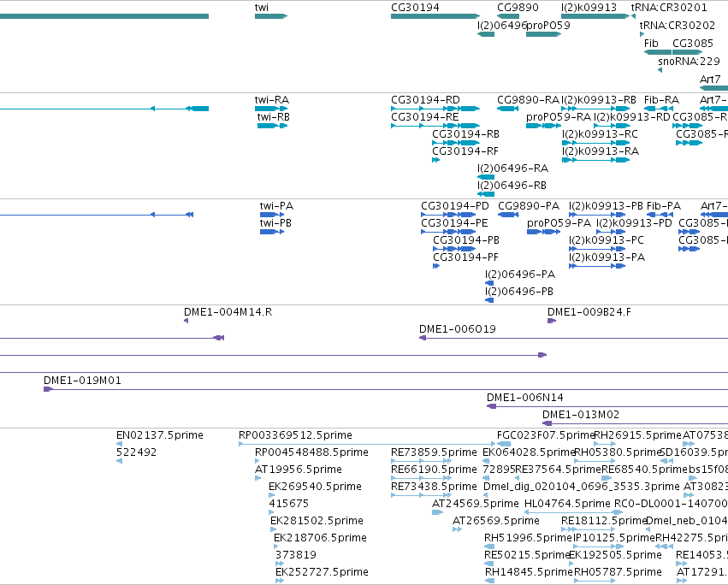Select the CG30194 gene label
Image resolution: width=728 pixels, height=585 pixels.
pos(415,8)
